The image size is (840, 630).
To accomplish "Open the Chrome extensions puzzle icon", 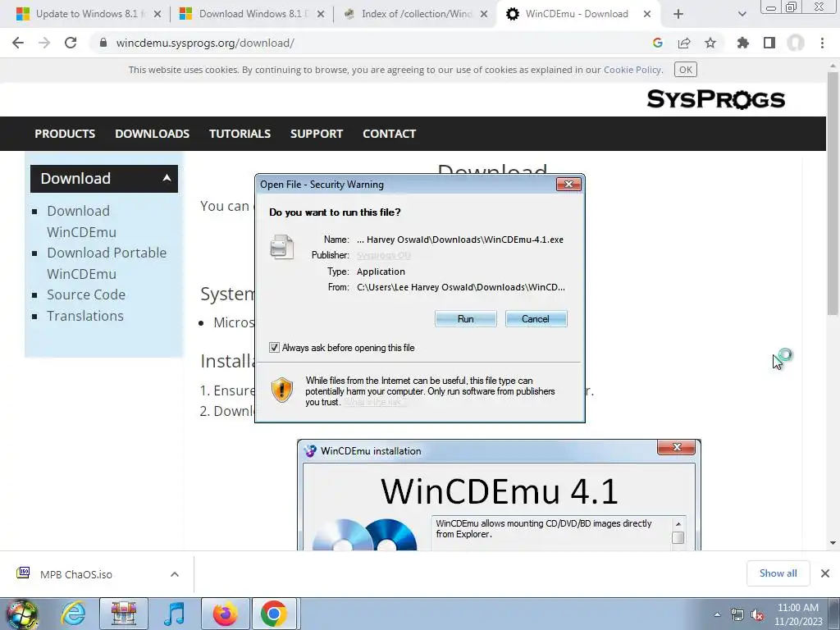I will [743, 43].
